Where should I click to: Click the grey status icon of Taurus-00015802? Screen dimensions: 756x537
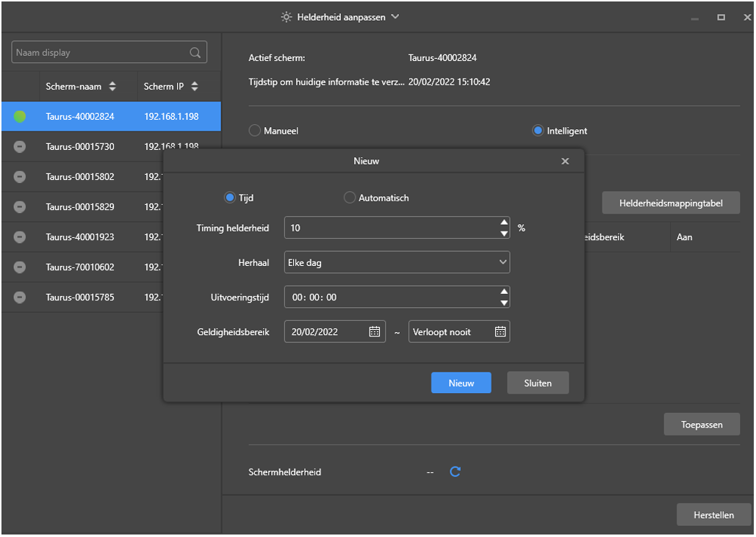pos(20,176)
